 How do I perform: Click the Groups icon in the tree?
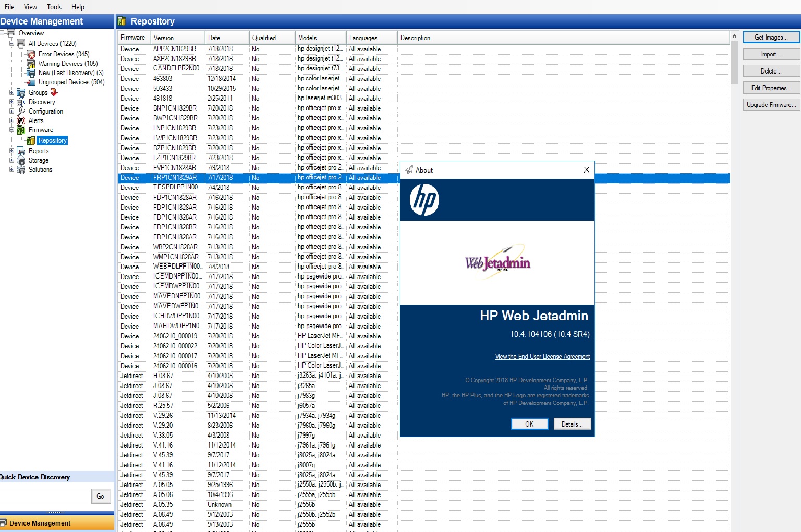pos(21,92)
